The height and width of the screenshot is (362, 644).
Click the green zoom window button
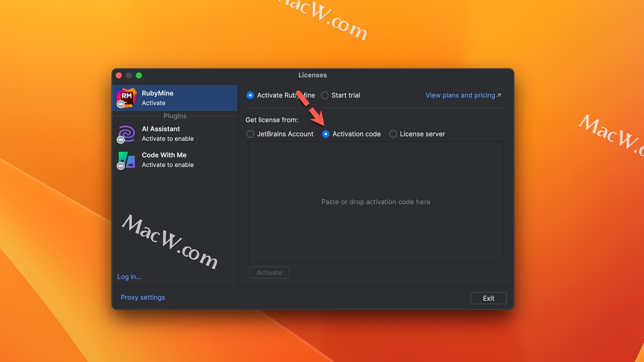[x=139, y=75]
